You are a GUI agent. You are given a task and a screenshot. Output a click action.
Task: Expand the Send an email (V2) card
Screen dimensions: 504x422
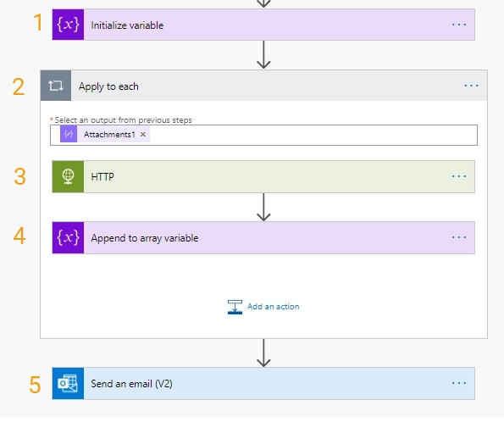click(263, 383)
